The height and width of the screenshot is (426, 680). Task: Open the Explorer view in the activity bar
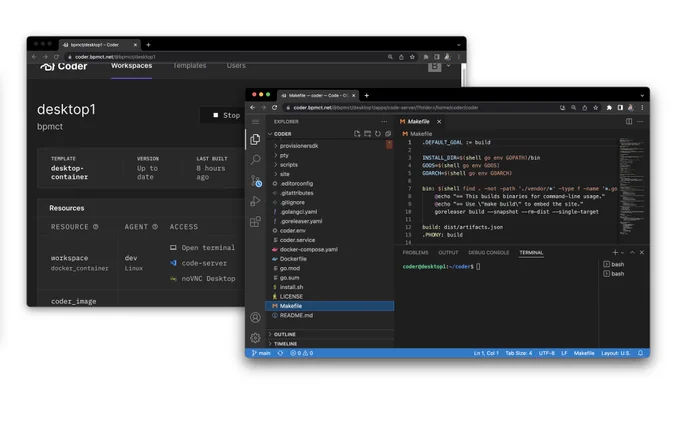255,139
